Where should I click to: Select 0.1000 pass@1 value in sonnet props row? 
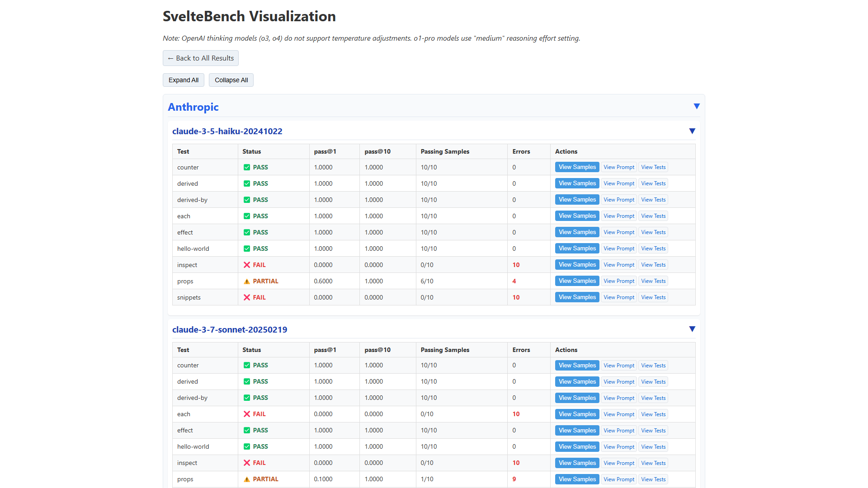[x=323, y=479]
